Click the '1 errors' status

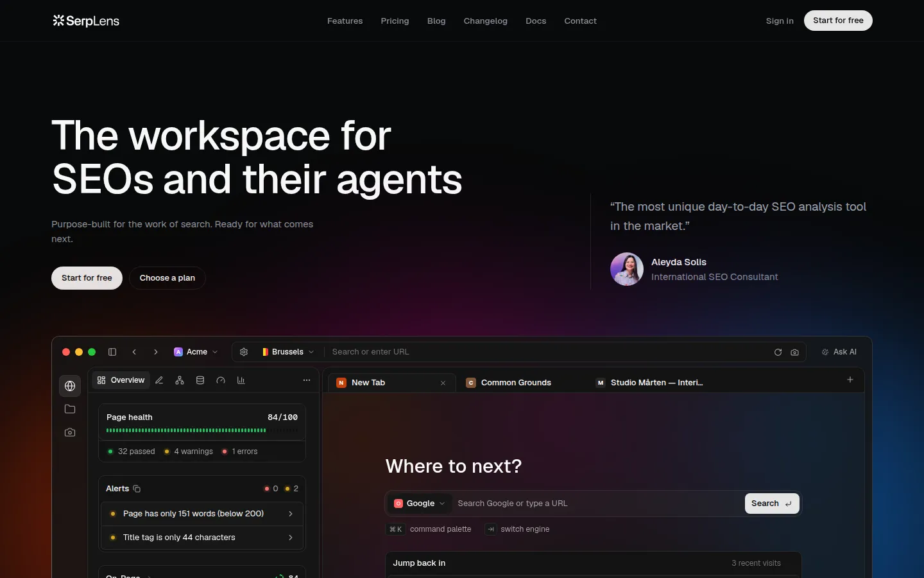(x=239, y=451)
